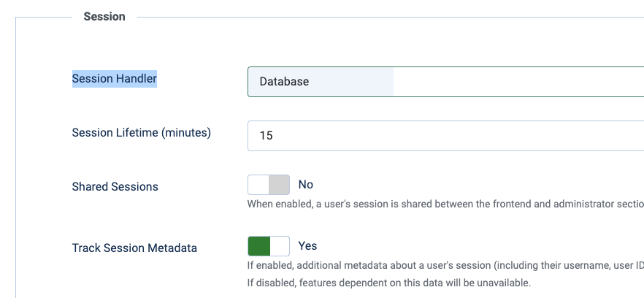Image resolution: width=644 pixels, height=298 pixels.
Task: Click the 'If disabled, features dependent' note
Action: (389, 283)
